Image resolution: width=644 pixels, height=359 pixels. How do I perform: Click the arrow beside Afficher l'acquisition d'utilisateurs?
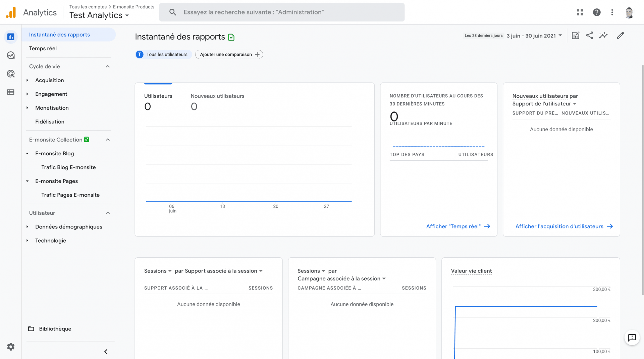pos(610,226)
